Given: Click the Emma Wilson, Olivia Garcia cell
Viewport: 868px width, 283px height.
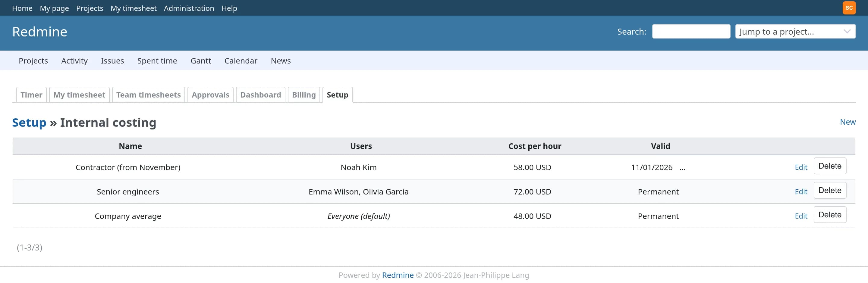Looking at the screenshot, I should (x=359, y=191).
